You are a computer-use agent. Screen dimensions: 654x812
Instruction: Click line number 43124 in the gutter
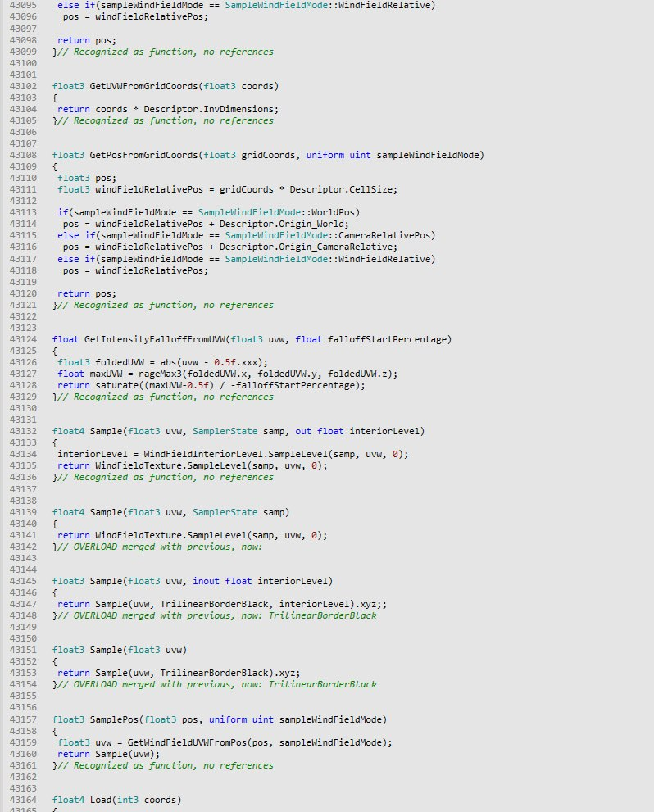click(x=23, y=339)
